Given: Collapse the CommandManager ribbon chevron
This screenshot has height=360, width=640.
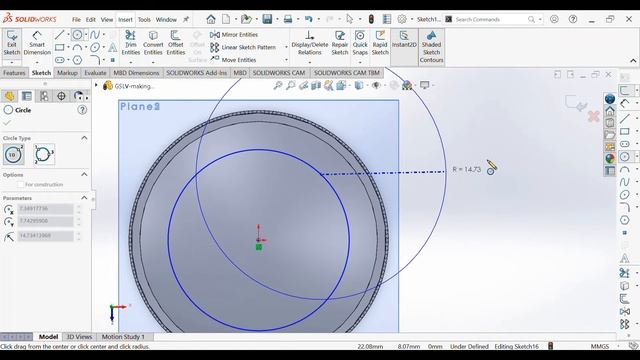Looking at the screenshot, I should pos(633,61).
